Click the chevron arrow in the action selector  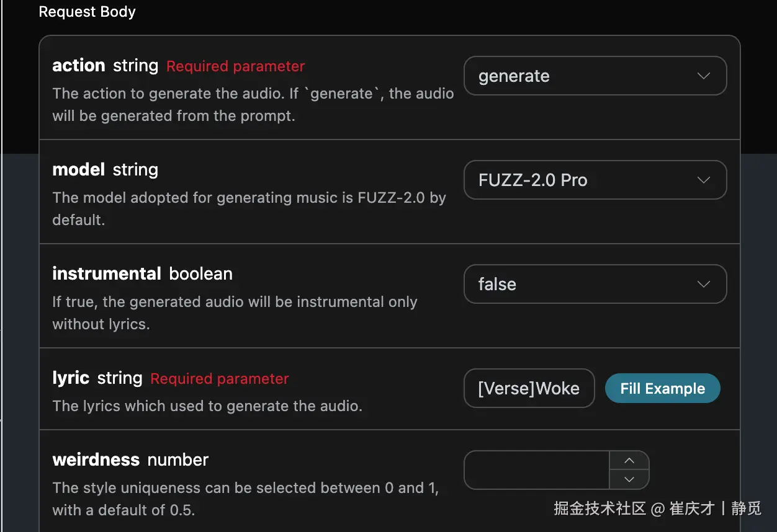point(703,76)
